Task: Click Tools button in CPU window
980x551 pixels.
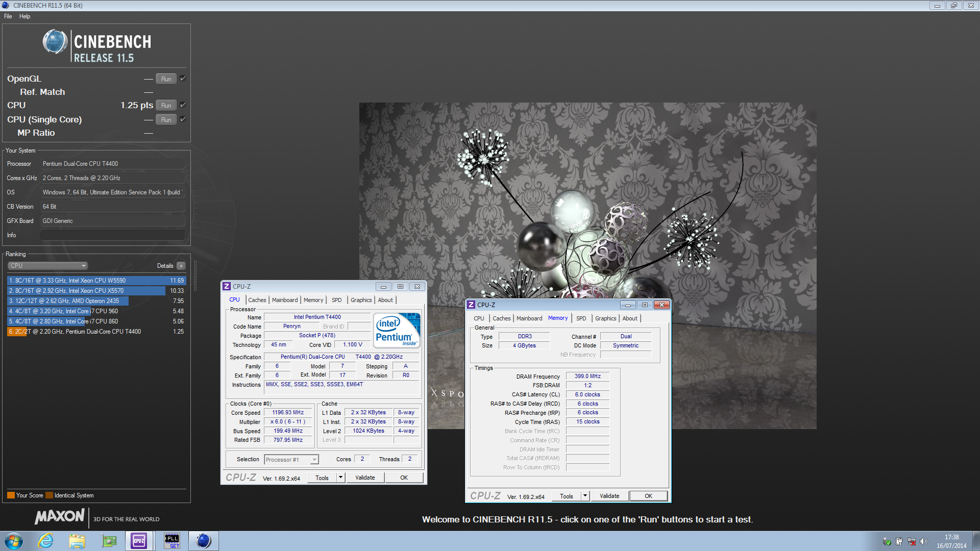Action: click(322, 478)
